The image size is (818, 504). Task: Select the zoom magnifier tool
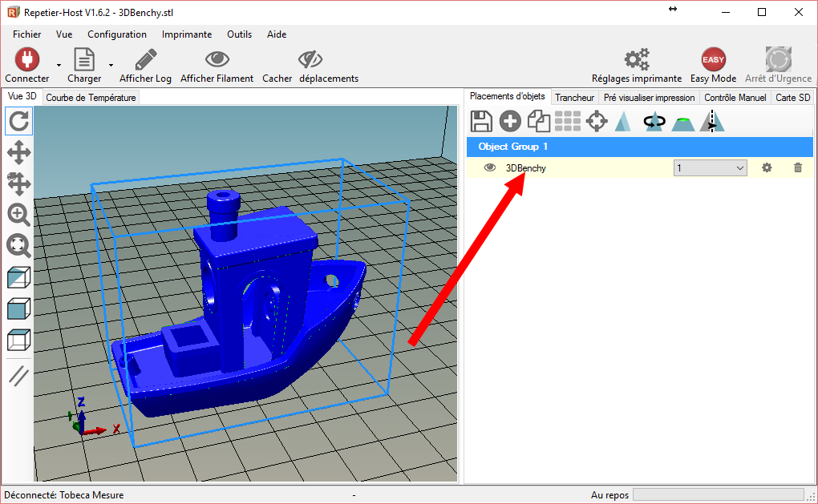click(18, 214)
